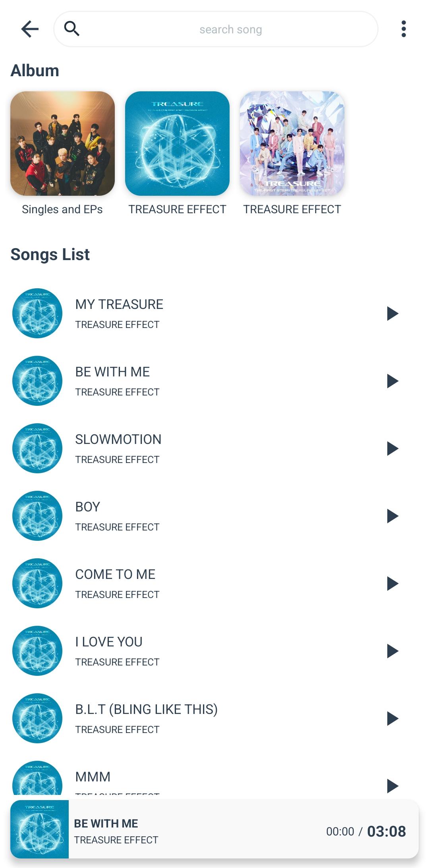Image resolution: width=429 pixels, height=868 pixels.
Task: Tap now playing album cover thumbnail
Action: [x=39, y=829]
